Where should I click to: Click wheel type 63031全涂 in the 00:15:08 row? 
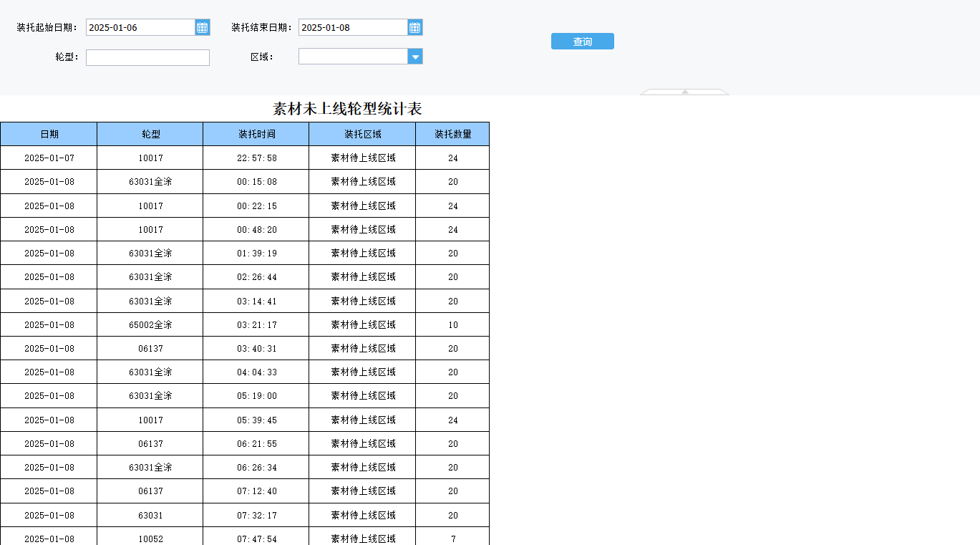(x=150, y=182)
